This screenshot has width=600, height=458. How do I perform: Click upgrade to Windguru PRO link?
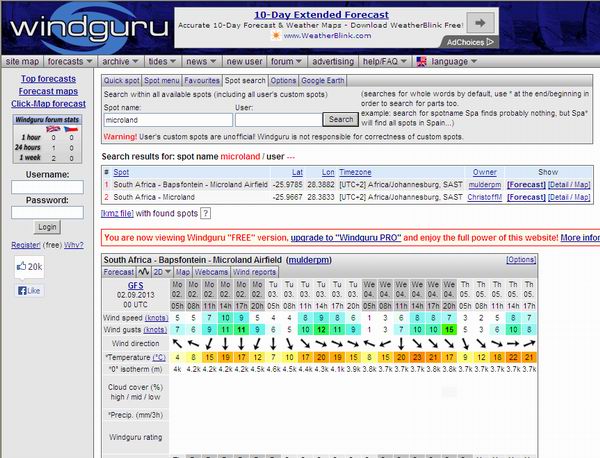point(346,238)
